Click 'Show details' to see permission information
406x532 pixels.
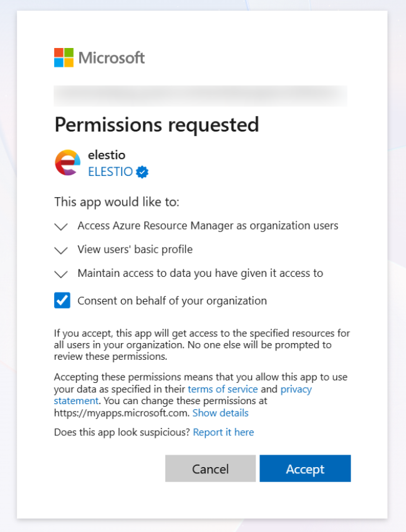(220, 413)
